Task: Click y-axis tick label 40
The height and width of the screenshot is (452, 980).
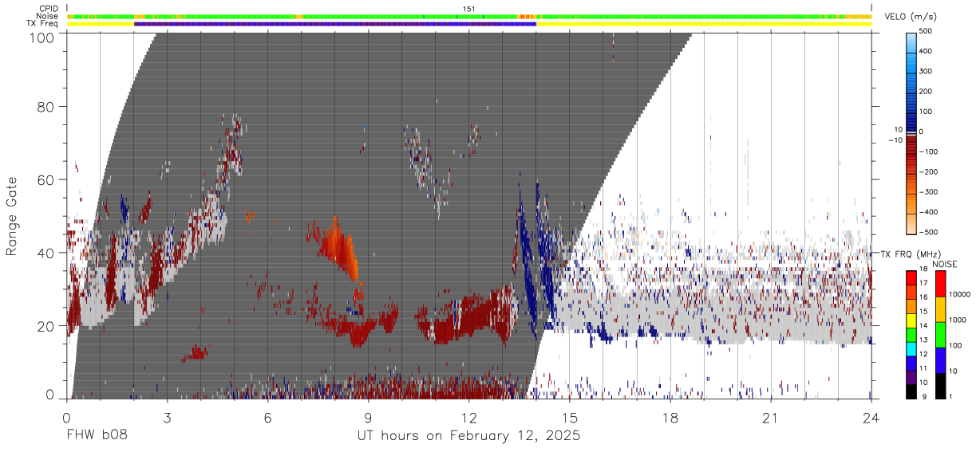Action: (47, 253)
